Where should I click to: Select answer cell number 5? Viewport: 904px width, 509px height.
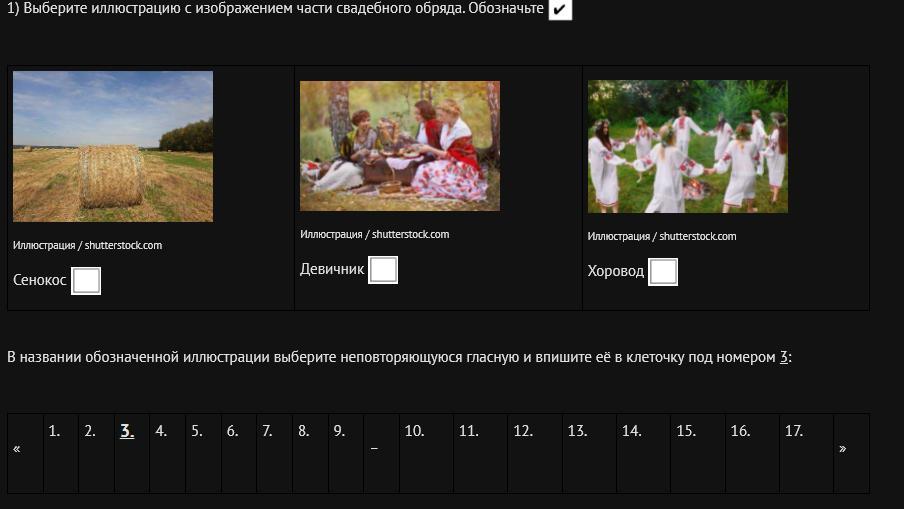(x=204, y=453)
